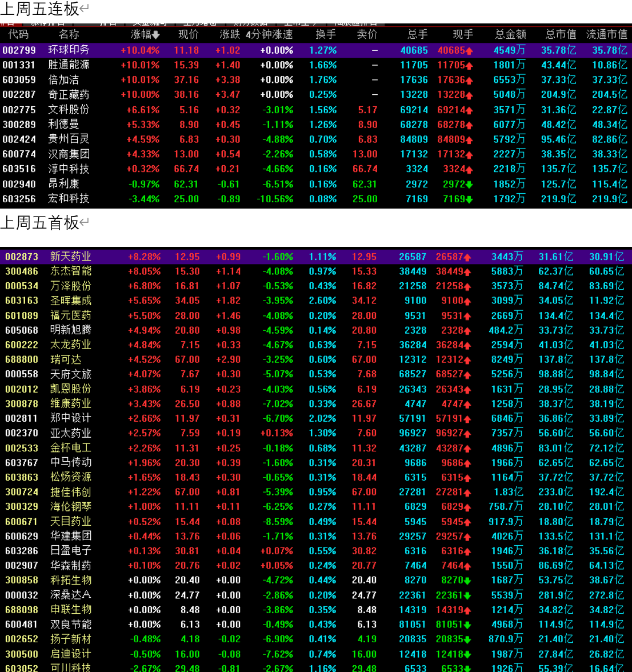Screen dimensions: 632x672
Task: Select stock name 淳中科技
Action: [x=69, y=169]
